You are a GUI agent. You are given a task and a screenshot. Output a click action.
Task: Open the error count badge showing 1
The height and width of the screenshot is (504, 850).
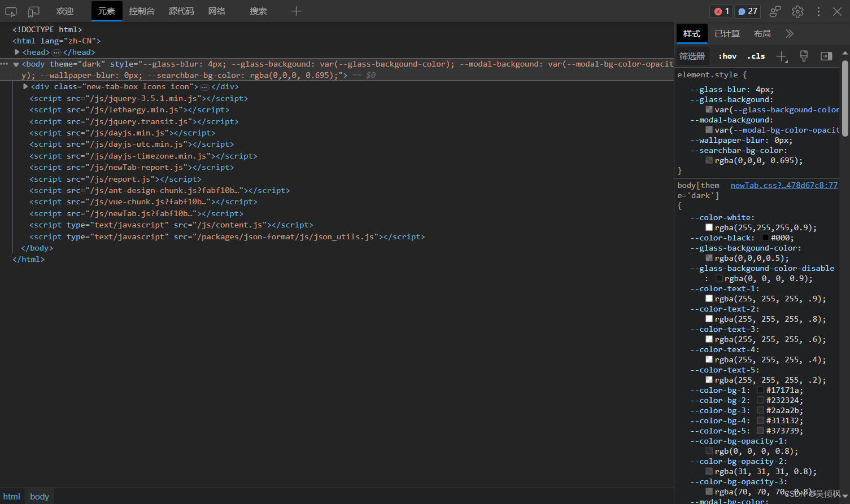(721, 11)
